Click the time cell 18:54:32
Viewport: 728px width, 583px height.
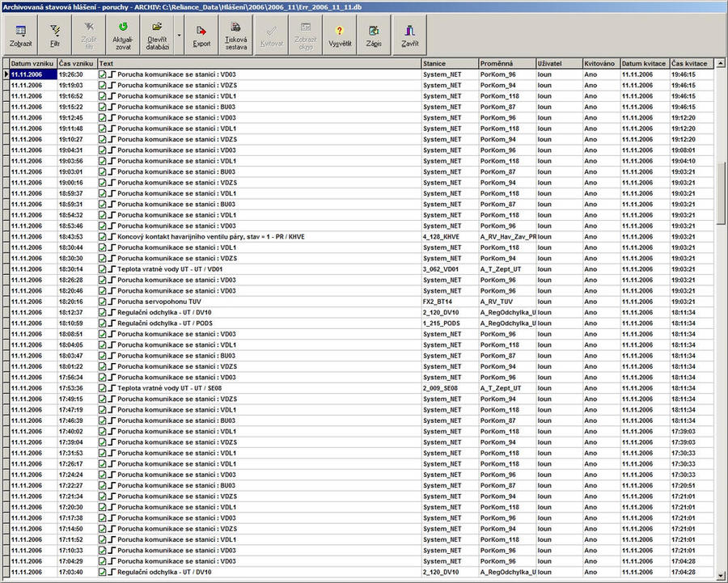pyautogui.click(x=77, y=215)
